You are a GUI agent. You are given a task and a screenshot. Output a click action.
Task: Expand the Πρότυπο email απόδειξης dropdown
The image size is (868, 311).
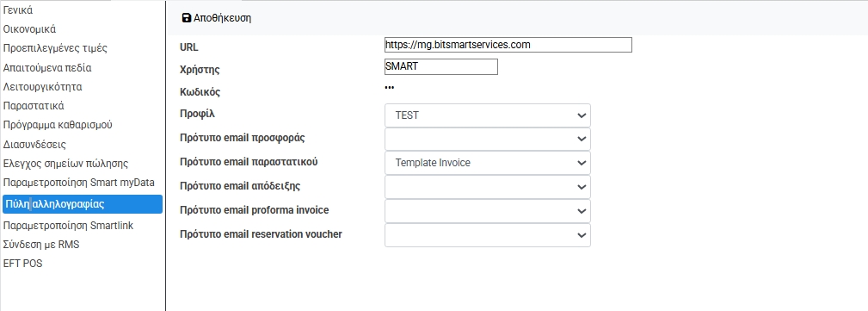click(x=488, y=187)
